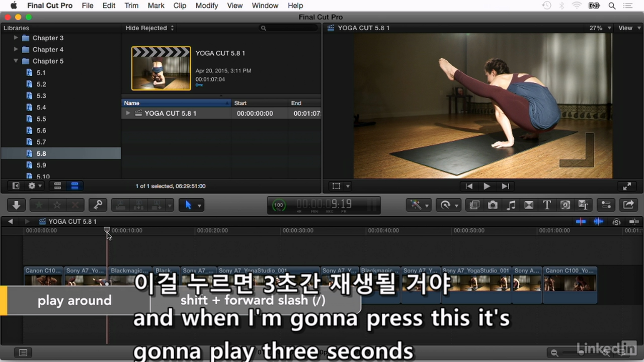Toggle the Libraries sidebar visibility

[16, 186]
